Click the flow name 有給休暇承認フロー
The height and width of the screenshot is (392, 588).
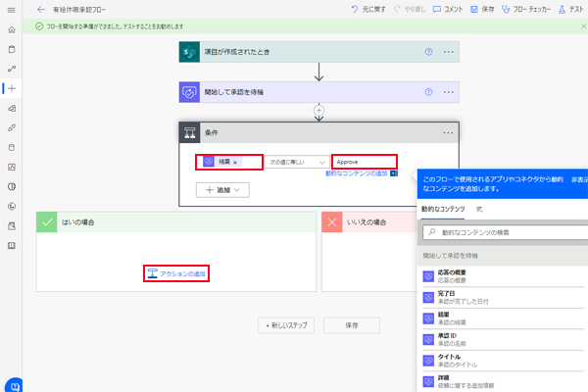(79, 10)
